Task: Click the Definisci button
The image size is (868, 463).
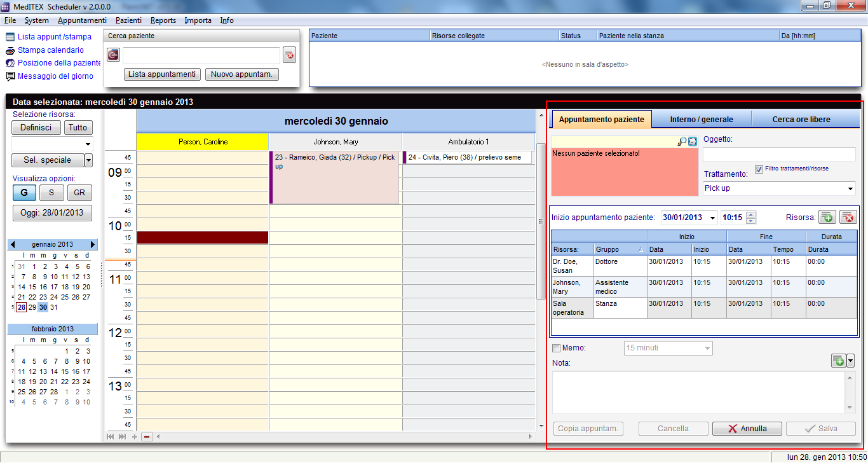Action: (36, 127)
